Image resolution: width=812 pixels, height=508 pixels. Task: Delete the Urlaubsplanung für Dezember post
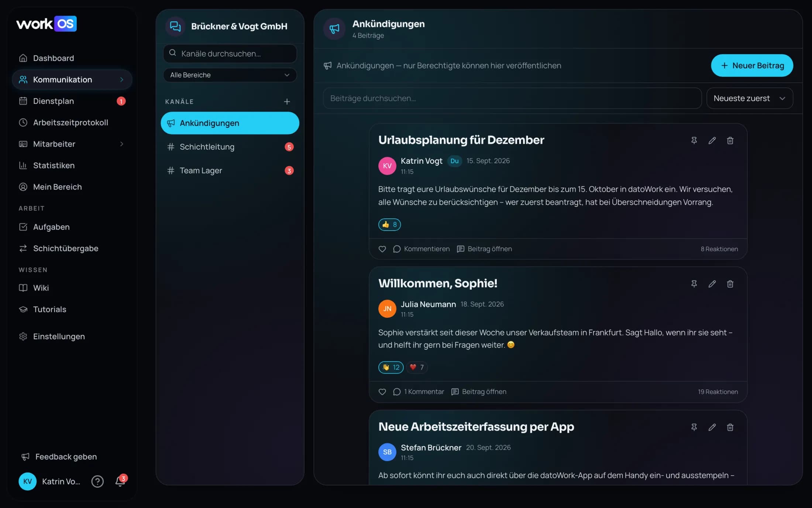click(730, 140)
